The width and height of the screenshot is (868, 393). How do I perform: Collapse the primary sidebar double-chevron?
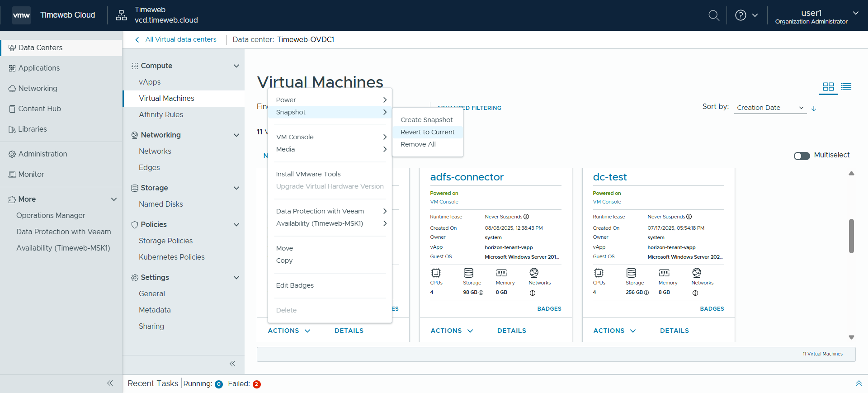pos(110,383)
